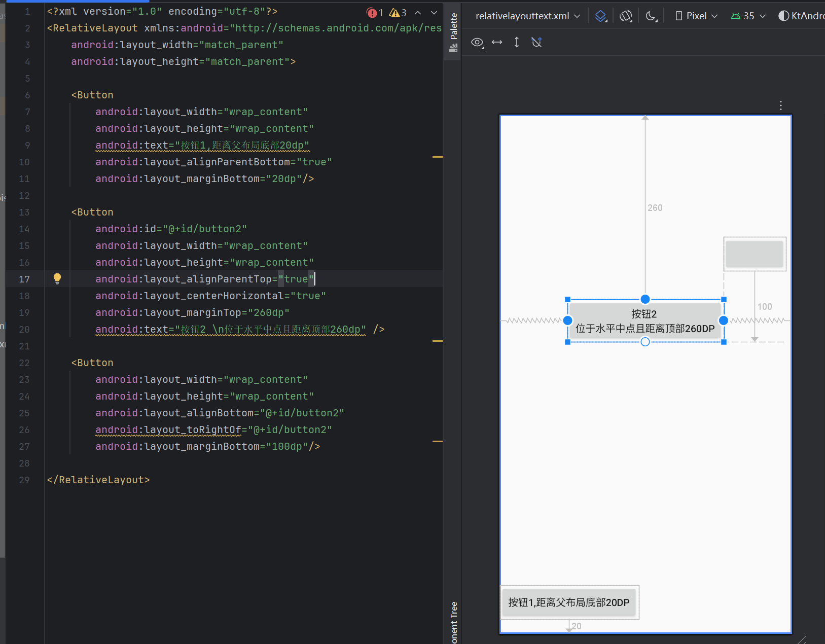
Task: Click the vertical expand arrows icon
Action: [517, 42]
